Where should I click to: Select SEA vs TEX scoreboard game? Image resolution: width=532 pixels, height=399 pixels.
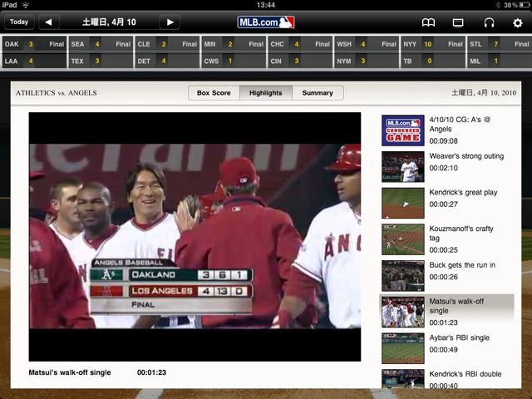pos(101,52)
